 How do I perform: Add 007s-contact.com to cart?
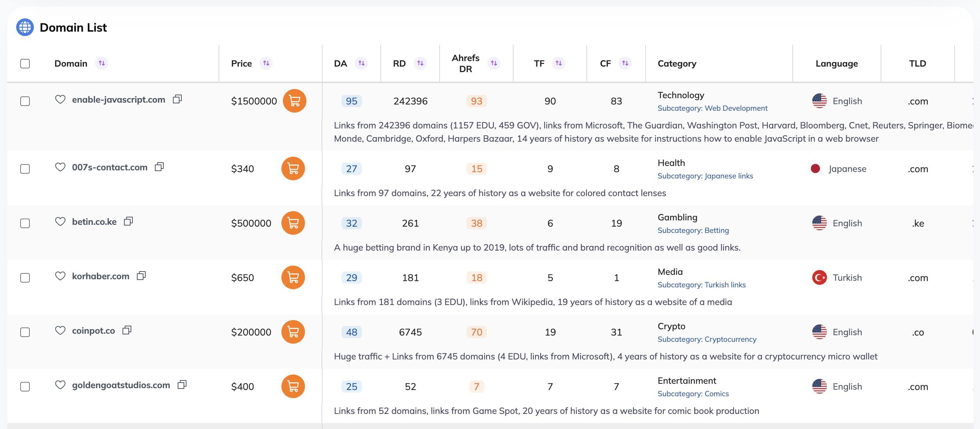coord(293,169)
